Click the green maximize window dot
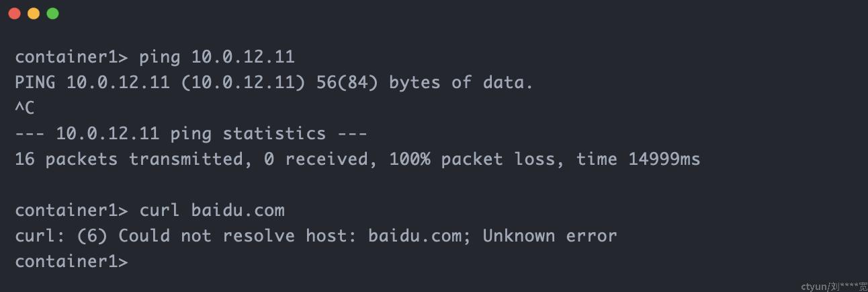Screen dimensions: 868x292 coord(53,13)
